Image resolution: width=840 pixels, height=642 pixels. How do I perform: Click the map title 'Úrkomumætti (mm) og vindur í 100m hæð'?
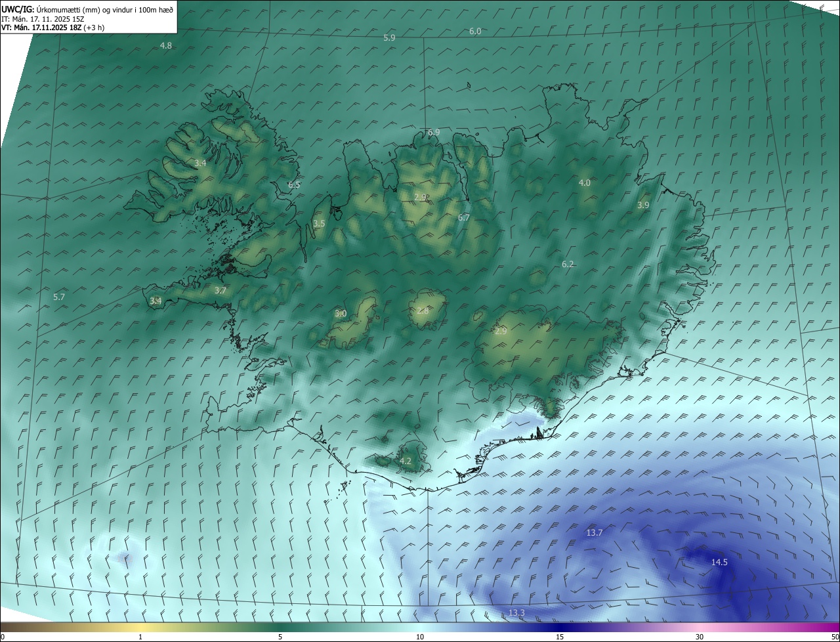104,10
